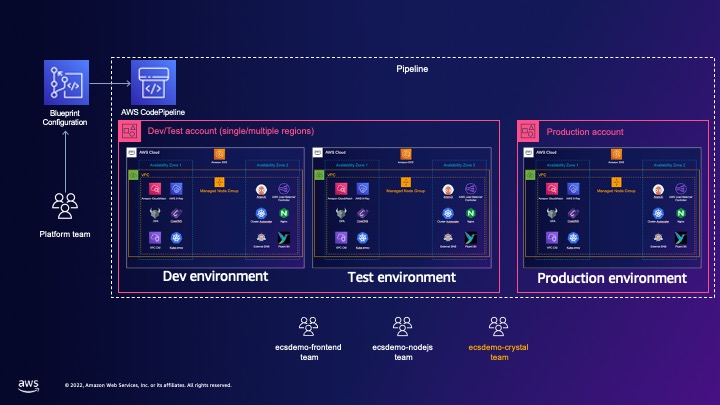Click External DNS icon in Production environment
The width and height of the screenshot is (720, 405).
(x=658, y=238)
